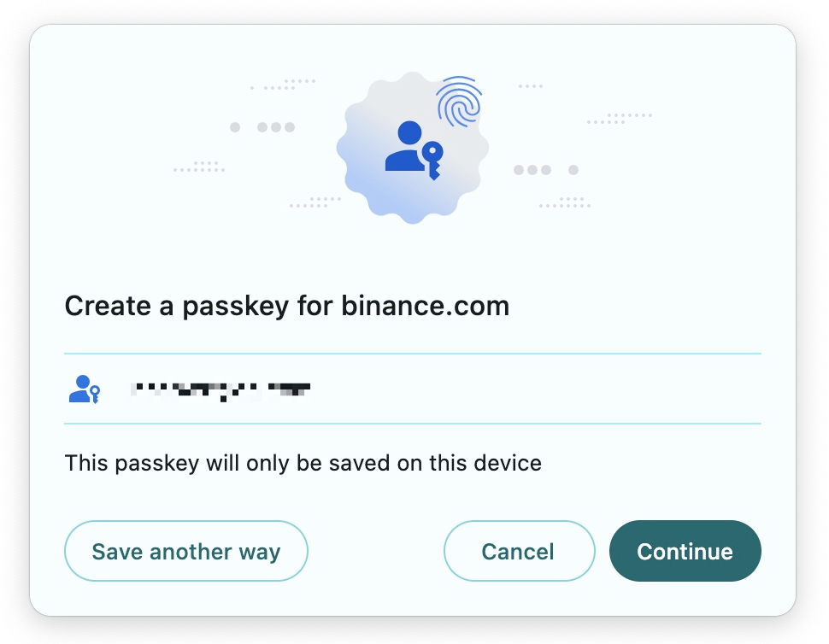Click the dotted pattern below-right of the badge
This screenshot has width=829, height=644.
pos(565,202)
